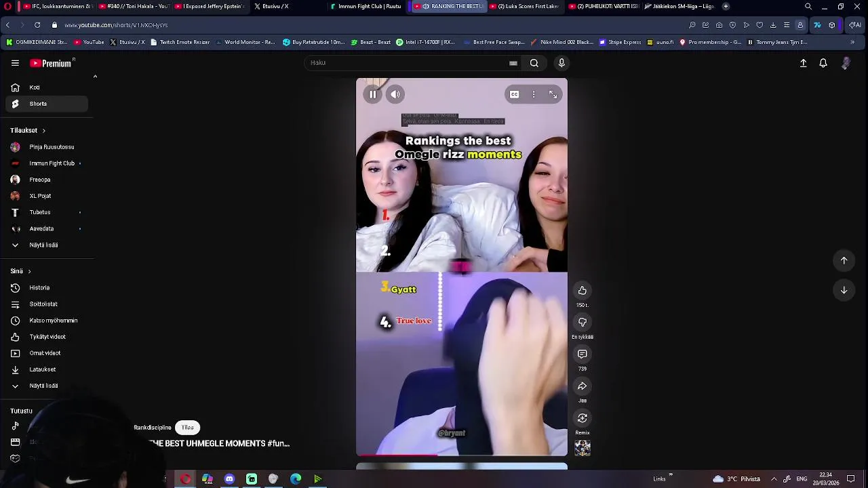Share the Short via Jaa button
This screenshot has height=488, width=868.
pyautogui.click(x=583, y=386)
